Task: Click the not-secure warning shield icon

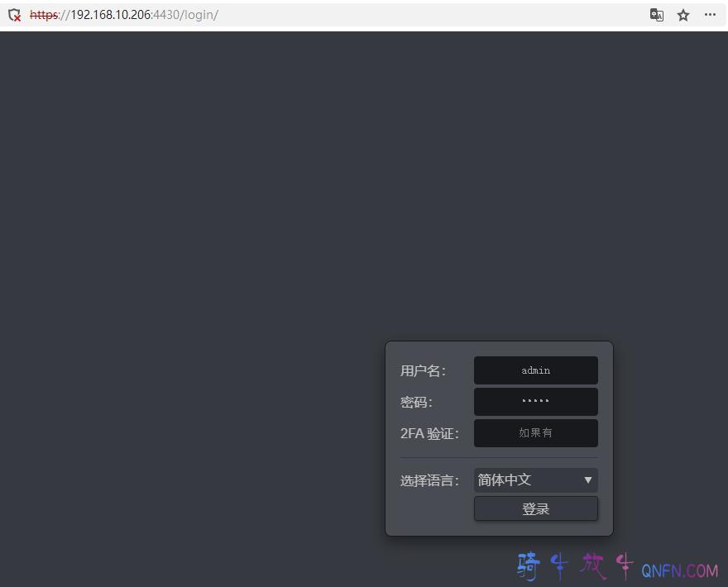Action: point(14,15)
